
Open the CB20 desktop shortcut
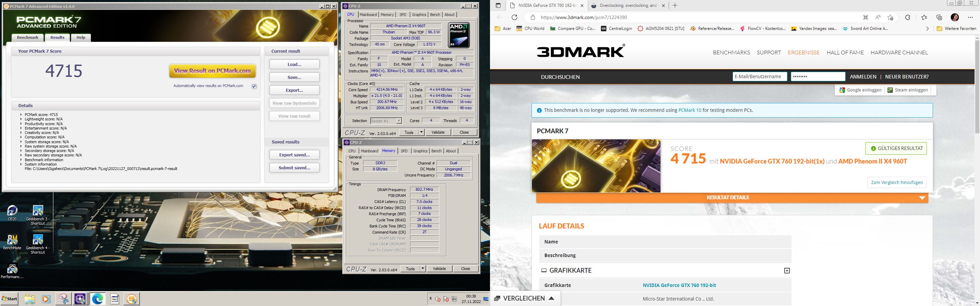12,213
